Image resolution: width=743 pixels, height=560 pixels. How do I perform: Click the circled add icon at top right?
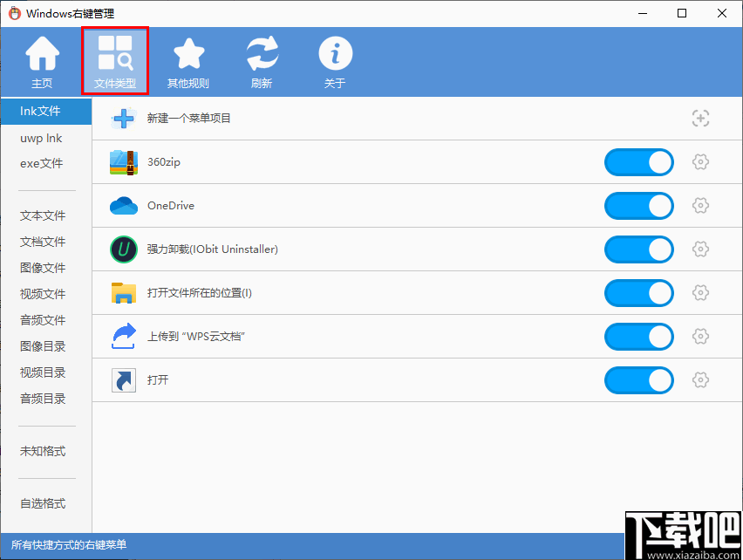tap(700, 118)
